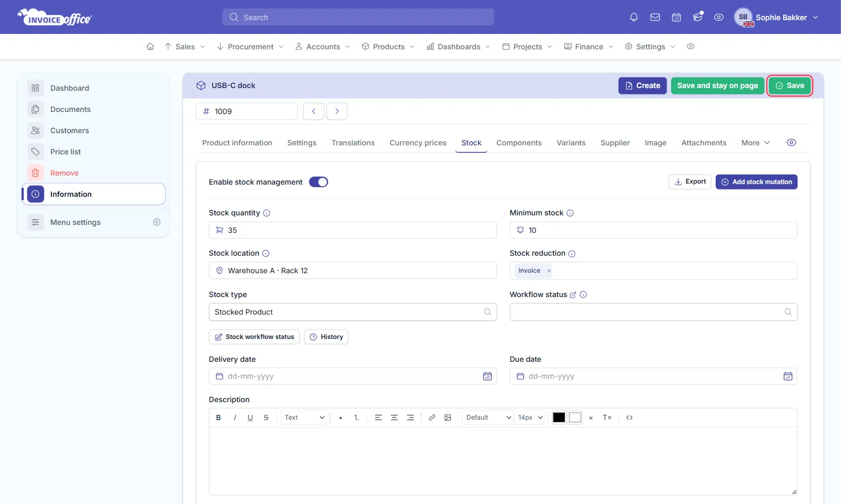Viewport: 841px width, 504px height.
Task: Expand the Procurement menu
Action: [250, 47]
